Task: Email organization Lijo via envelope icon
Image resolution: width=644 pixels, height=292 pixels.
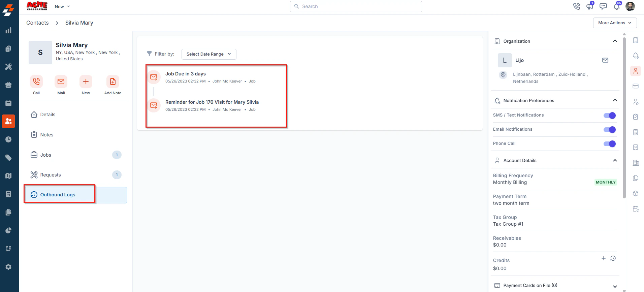Action: [x=605, y=60]
